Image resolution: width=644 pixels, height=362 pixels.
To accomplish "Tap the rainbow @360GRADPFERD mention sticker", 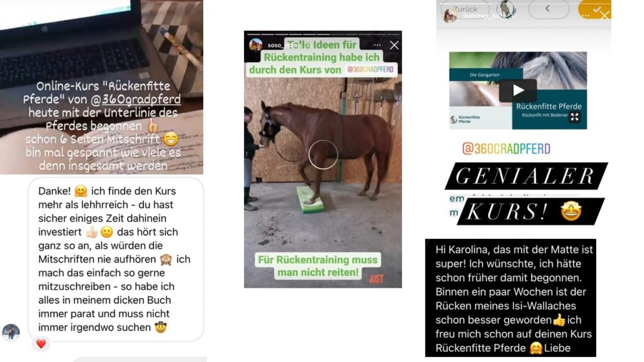I will 506,148.
